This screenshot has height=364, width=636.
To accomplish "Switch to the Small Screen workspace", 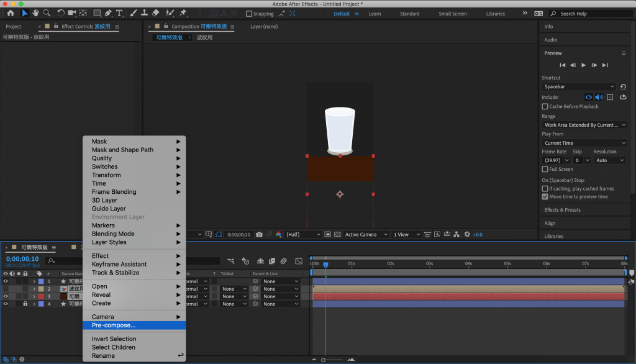I will (453, 14).
